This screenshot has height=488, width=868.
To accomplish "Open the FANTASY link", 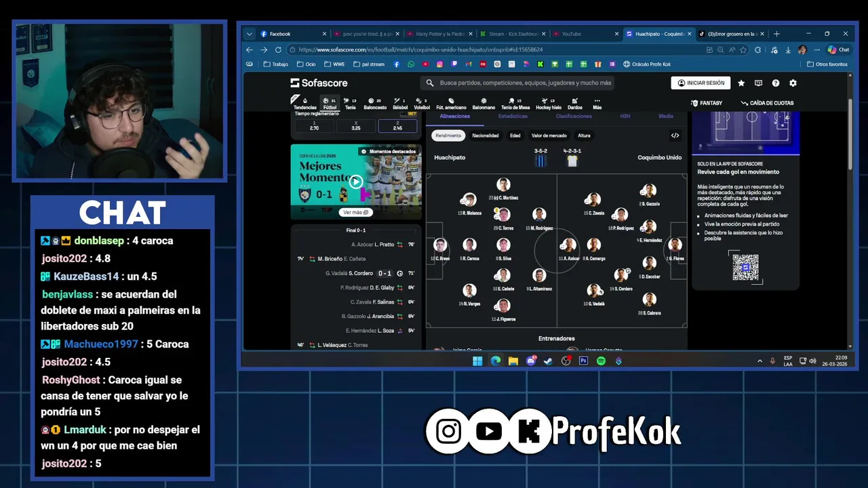I will tap(707, 103).
